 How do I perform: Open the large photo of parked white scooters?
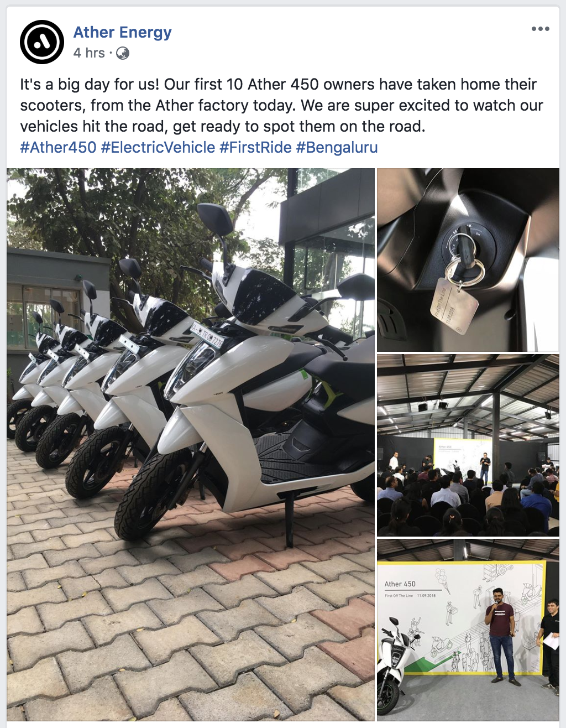pos(191,444)
